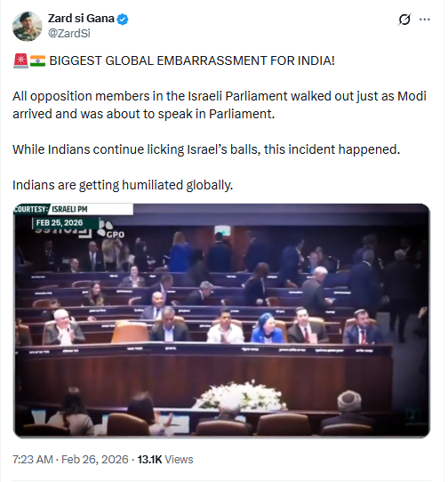The width and height of the screenshot is (448, 482).
Task: Click the red siren emoji
Action: point(20,60)
